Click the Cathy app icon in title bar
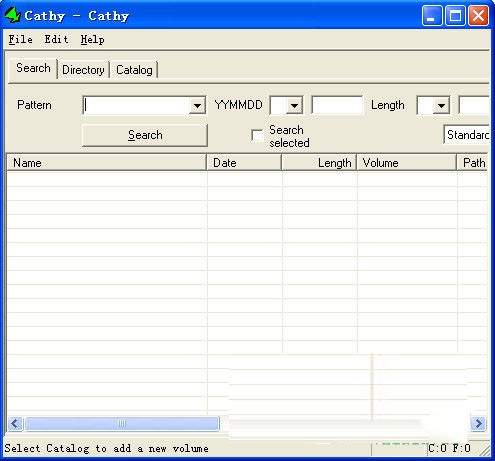This screenshot has height=461, width=495. coord(13,15)
